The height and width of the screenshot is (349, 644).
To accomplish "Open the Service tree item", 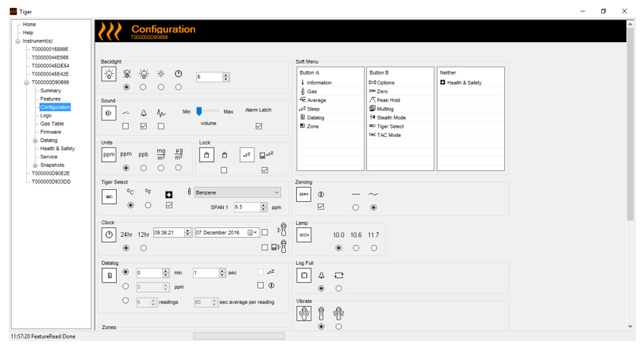I will coord(49,157).
